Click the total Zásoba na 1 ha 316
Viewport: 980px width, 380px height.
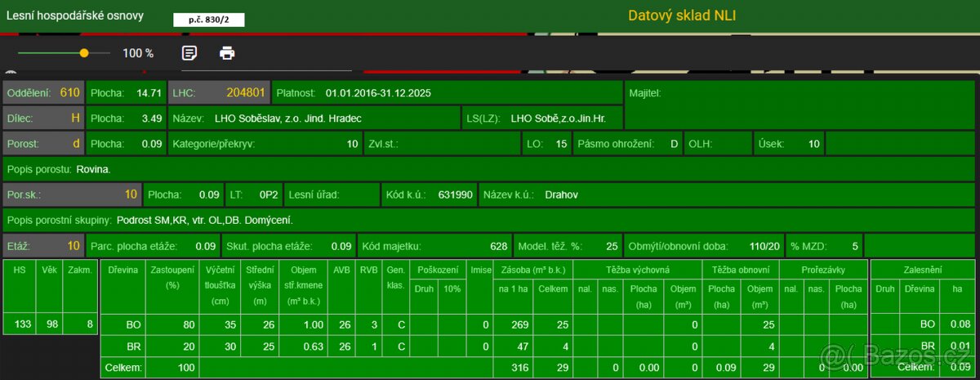[x=520, y=369]
